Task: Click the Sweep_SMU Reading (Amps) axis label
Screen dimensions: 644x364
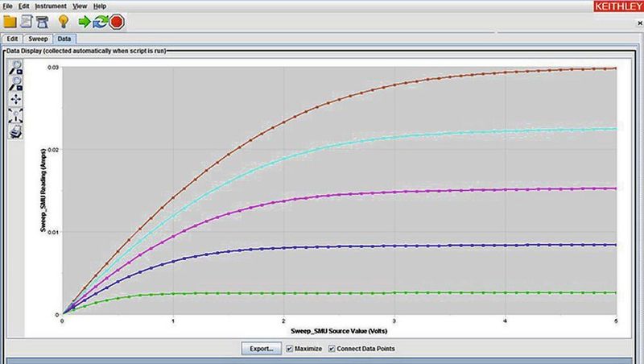Action: [43, 189]
